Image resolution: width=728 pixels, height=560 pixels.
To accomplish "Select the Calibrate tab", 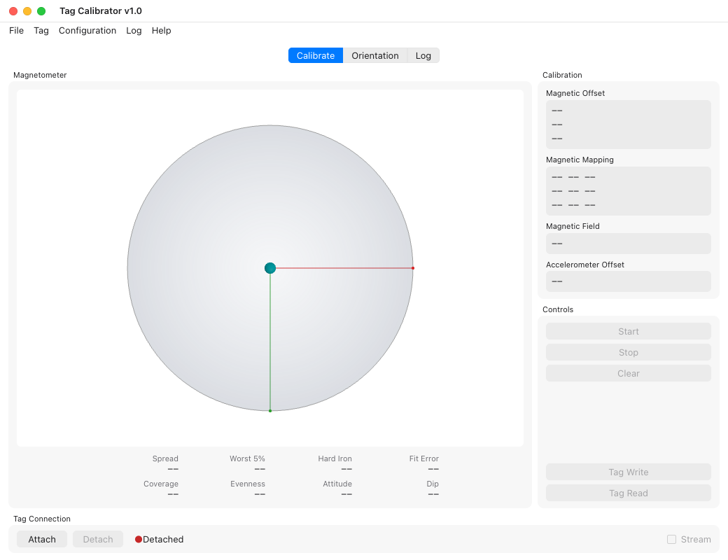I will pos(316,56).
